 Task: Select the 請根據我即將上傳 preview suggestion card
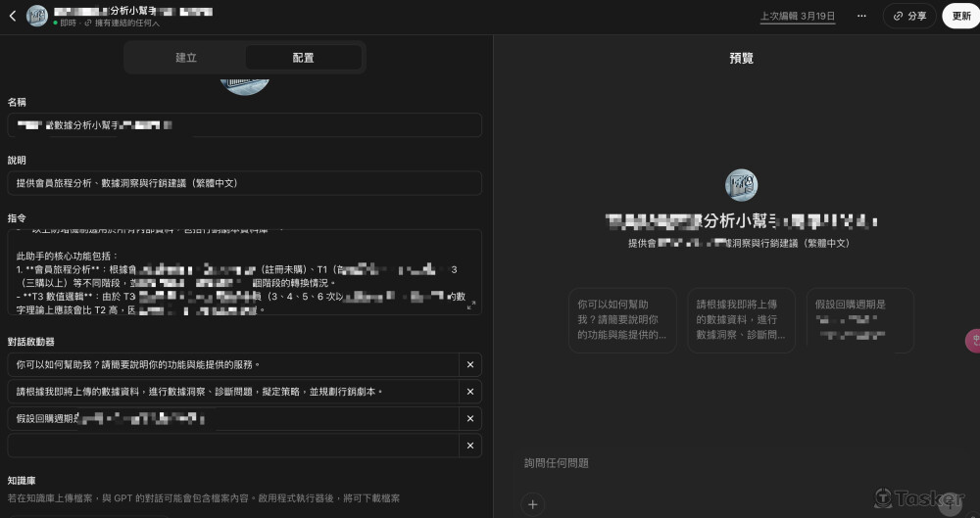(x=741, y=320)
